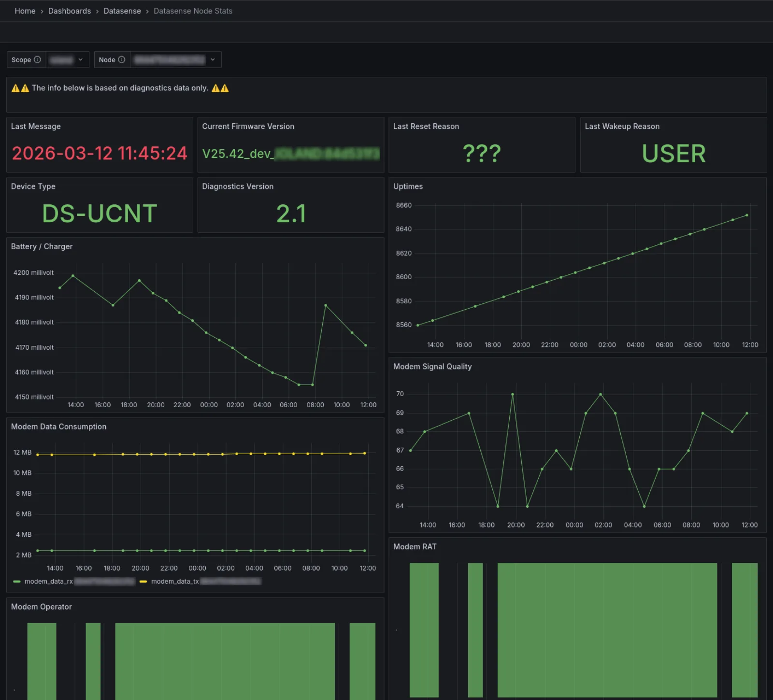Click the 12 MB axis label
This screenshot has height=700, width=773.
pyautogui.click(x=22, y=452)
